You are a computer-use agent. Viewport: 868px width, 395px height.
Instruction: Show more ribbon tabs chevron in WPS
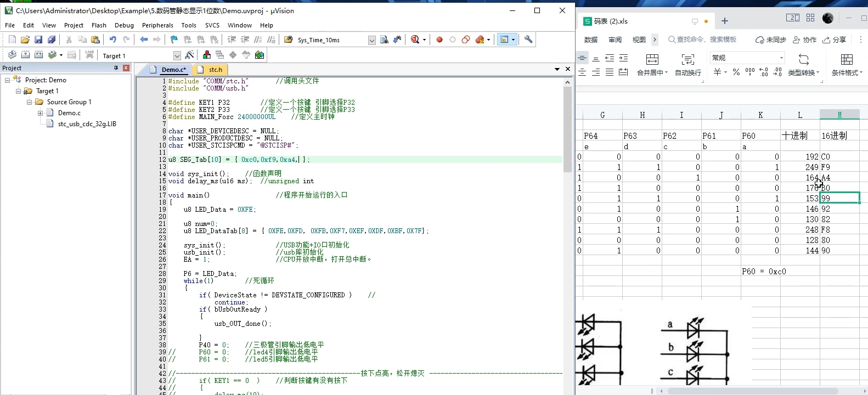coord(655,39)
